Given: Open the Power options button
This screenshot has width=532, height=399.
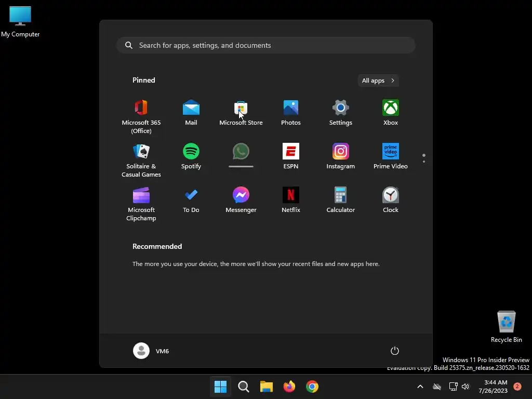Looking at the screenshot, I should [395, 351].
